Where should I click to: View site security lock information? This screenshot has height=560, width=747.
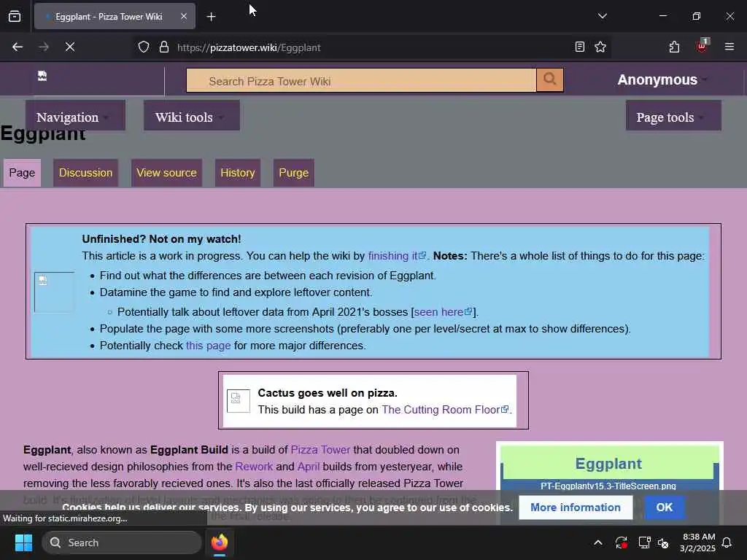pyautogui.click(x=164, y=47)
